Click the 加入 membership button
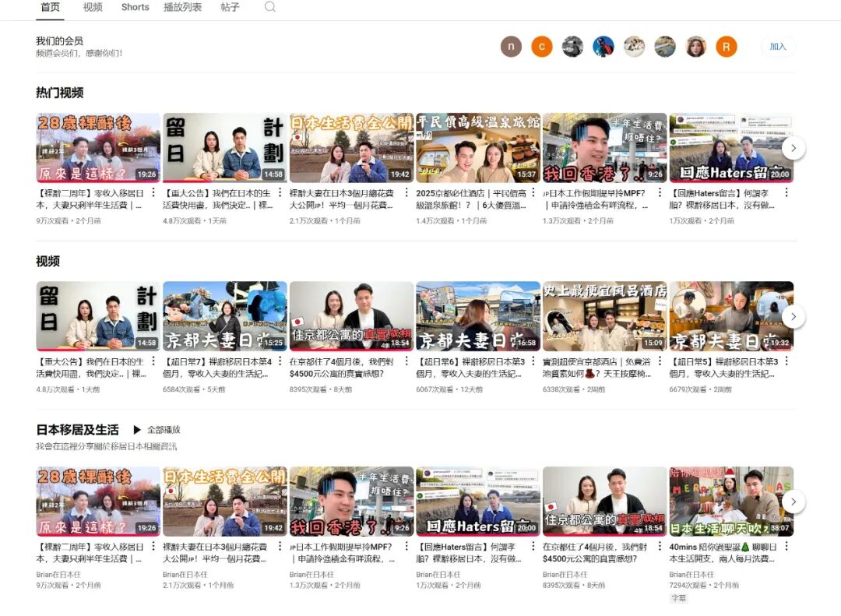Screen dimensions: 841x616 (x=778, y=47)
